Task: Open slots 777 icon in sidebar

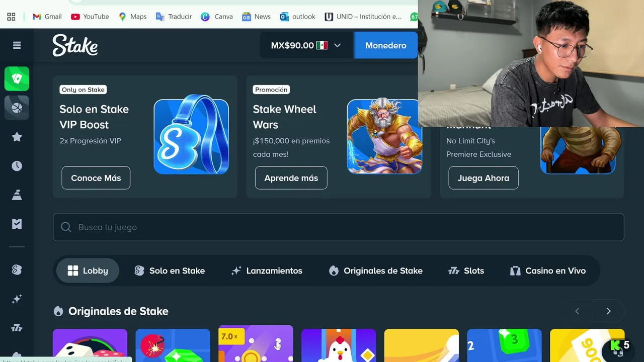Action: 17,328
